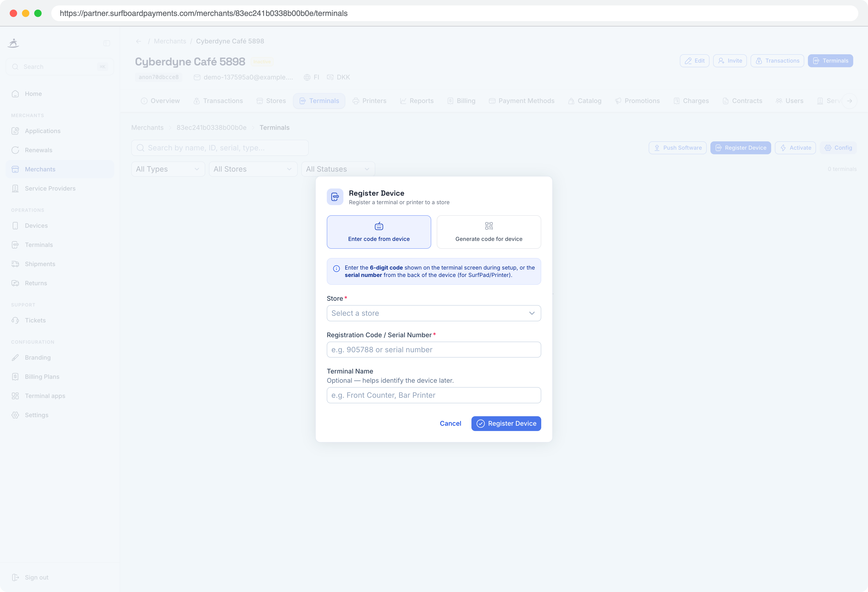Image resolution: width=868 pixels, height=592 pixels.
Task: Expand the All Stores filter
Action: [253, 169]
